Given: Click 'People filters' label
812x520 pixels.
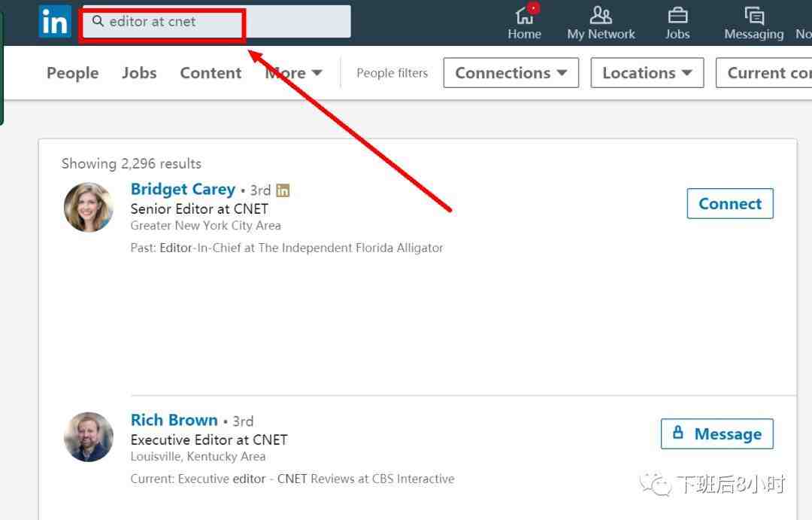Looking at the screenshot, I should point(392,73).
